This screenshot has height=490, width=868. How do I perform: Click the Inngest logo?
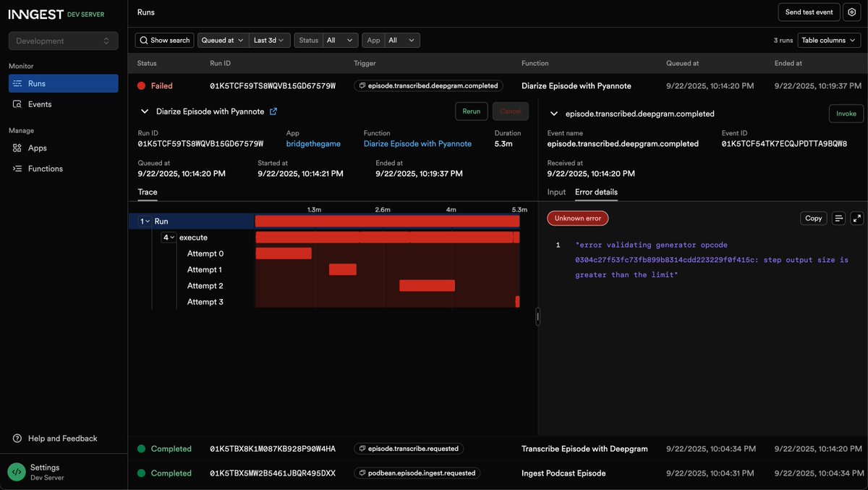point(36,14)
